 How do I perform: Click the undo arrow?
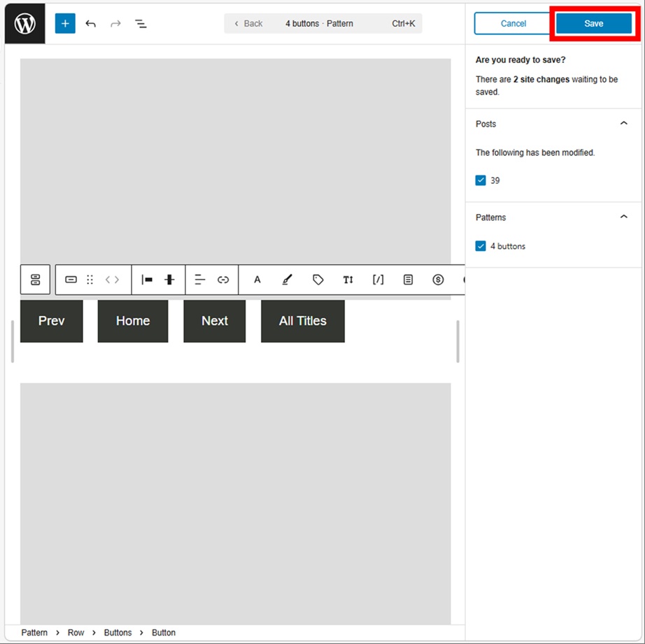pyautogui.click(x=91, y=24)
